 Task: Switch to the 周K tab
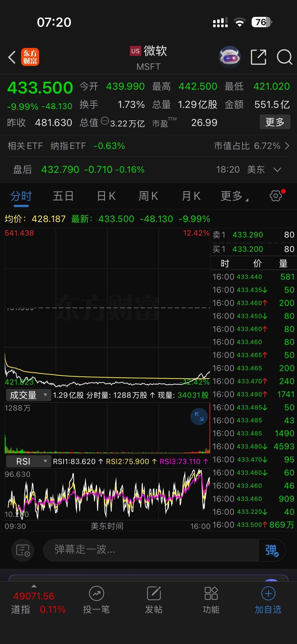[148, 196]
